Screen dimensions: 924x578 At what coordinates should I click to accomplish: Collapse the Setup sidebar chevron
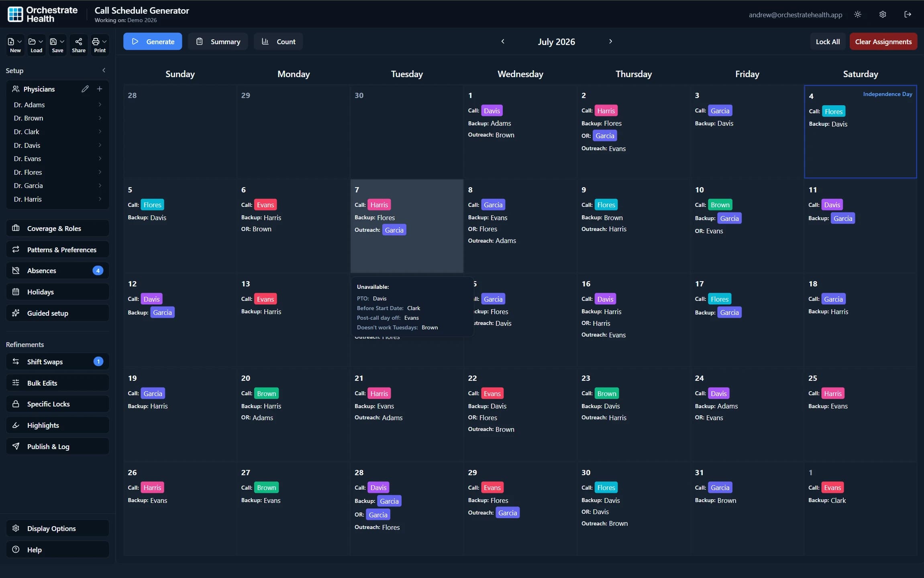point(104,70)
